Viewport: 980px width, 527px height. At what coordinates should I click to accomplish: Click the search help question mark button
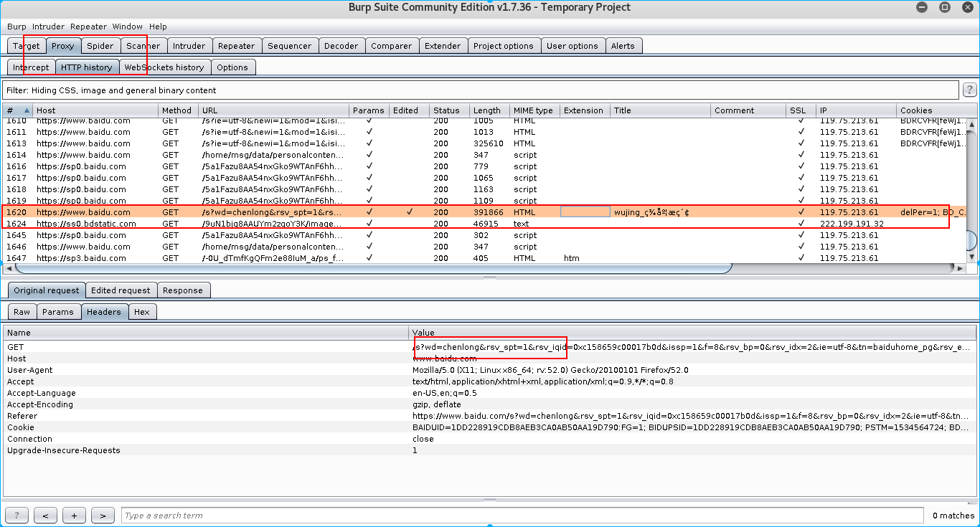tap(17, 516)
